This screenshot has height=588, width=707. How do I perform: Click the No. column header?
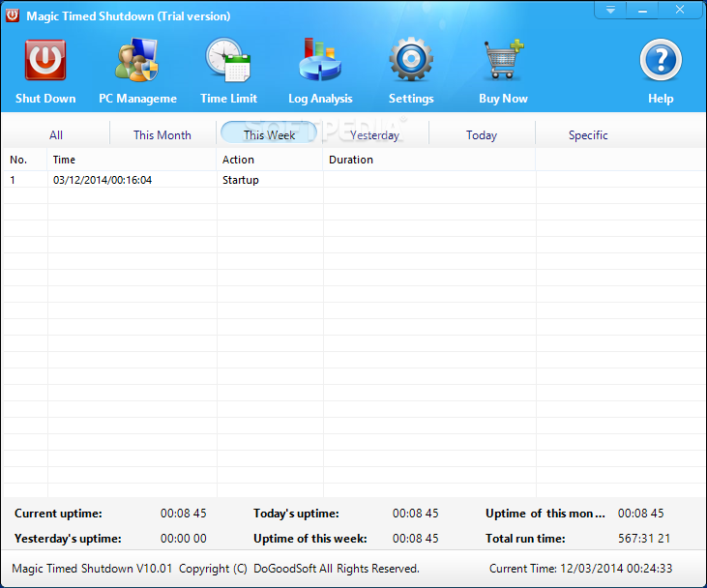click(x=25, y=160)
